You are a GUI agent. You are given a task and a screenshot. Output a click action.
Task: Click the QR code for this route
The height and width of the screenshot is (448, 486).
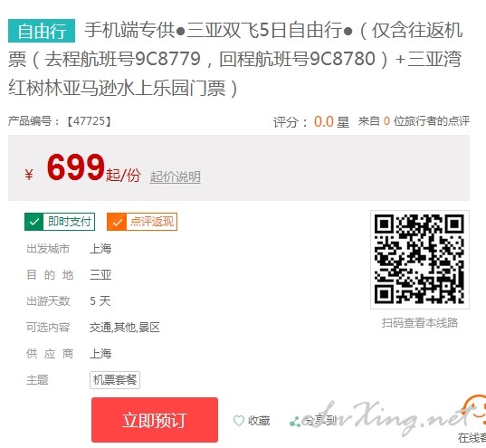420,260
